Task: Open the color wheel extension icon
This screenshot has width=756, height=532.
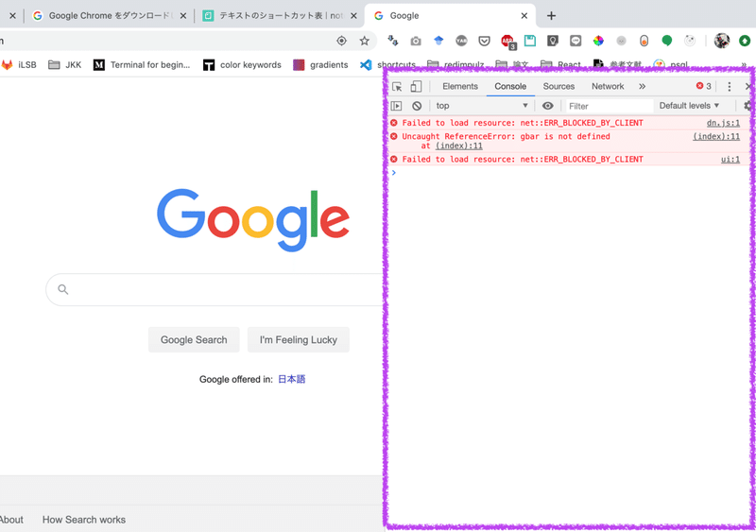Action: [598, 41]
